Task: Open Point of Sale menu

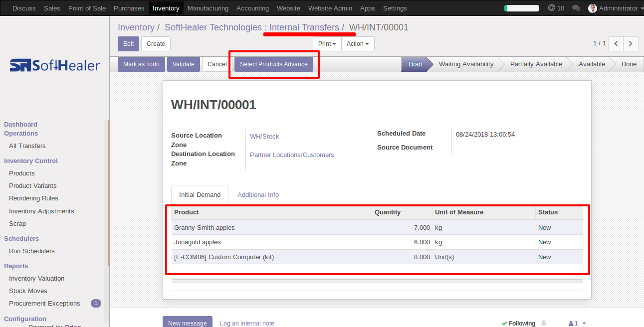Action: tap(86, 8)
